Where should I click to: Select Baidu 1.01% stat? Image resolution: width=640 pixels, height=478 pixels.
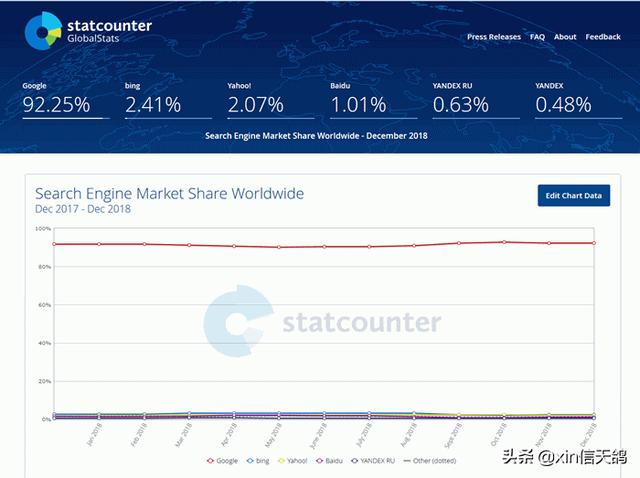(x=373, y=100)
